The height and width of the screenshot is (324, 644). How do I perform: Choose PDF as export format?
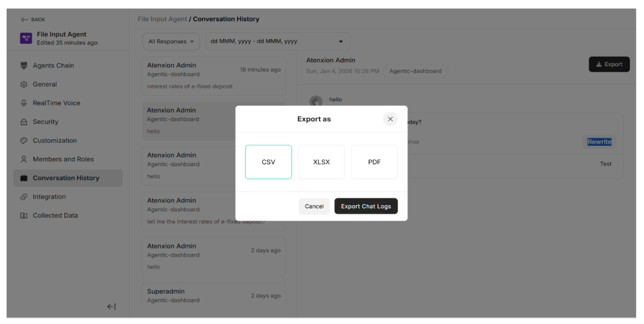pos(374,162)
